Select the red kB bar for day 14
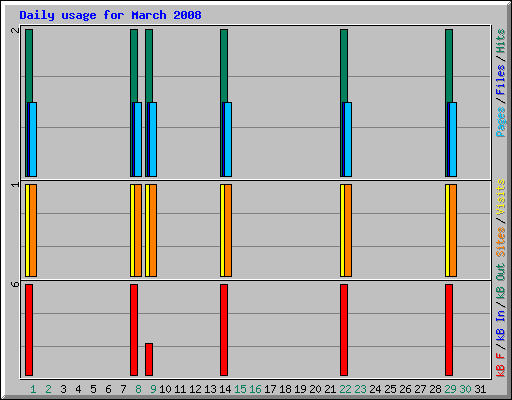This screenshot has width=512, height=400. point(224,330)
